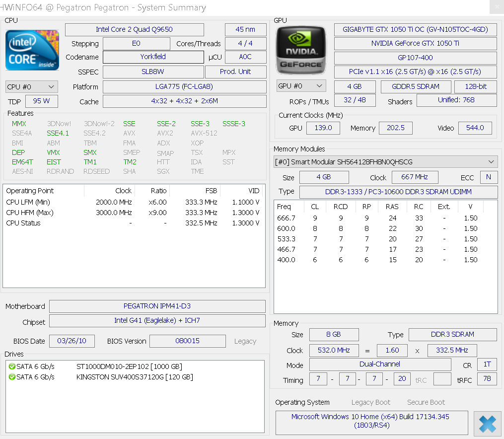Select the Yorkfield codename field

click(x=153, y=57)
